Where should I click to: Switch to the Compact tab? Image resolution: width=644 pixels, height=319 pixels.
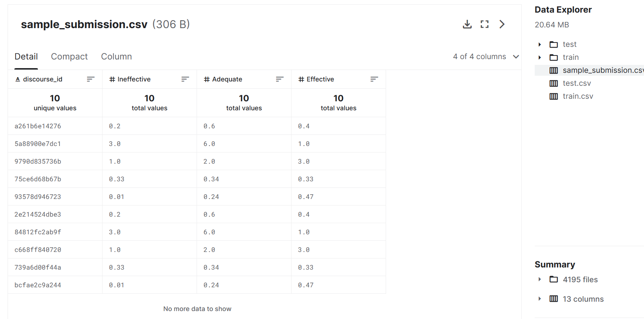coord(69,57)
